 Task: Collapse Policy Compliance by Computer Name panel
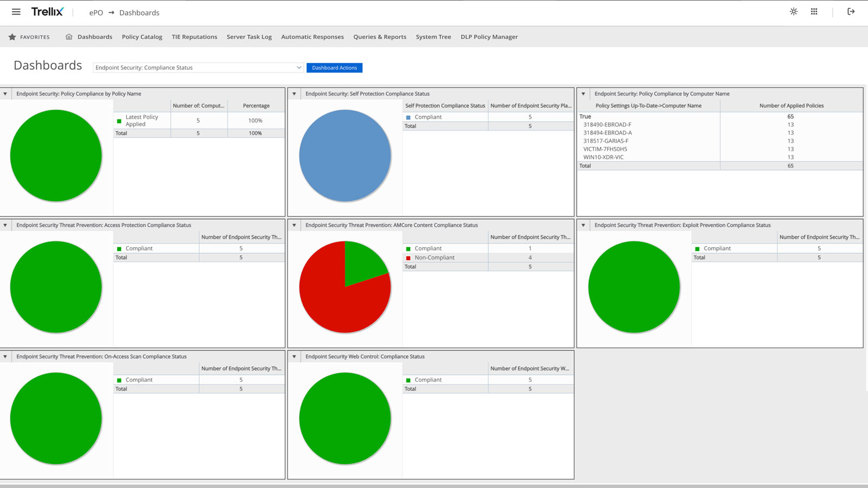click(583, 94)
